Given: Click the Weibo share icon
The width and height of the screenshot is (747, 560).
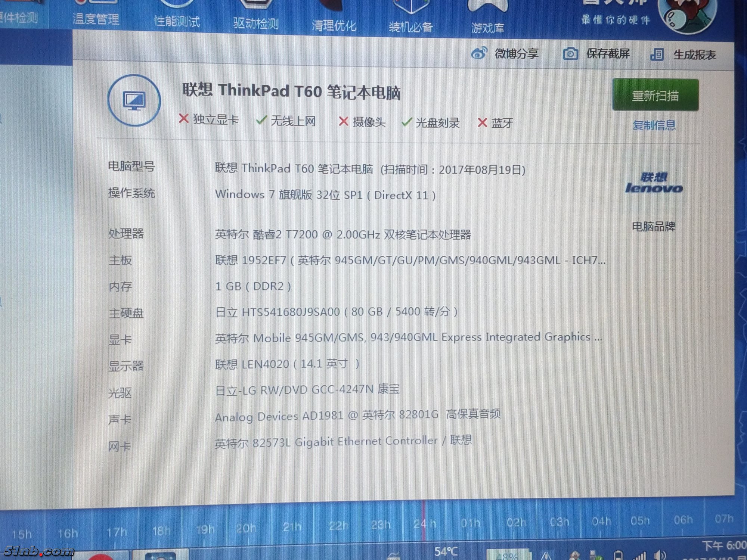Looking at the screenshot, I should tap(479, 53).
